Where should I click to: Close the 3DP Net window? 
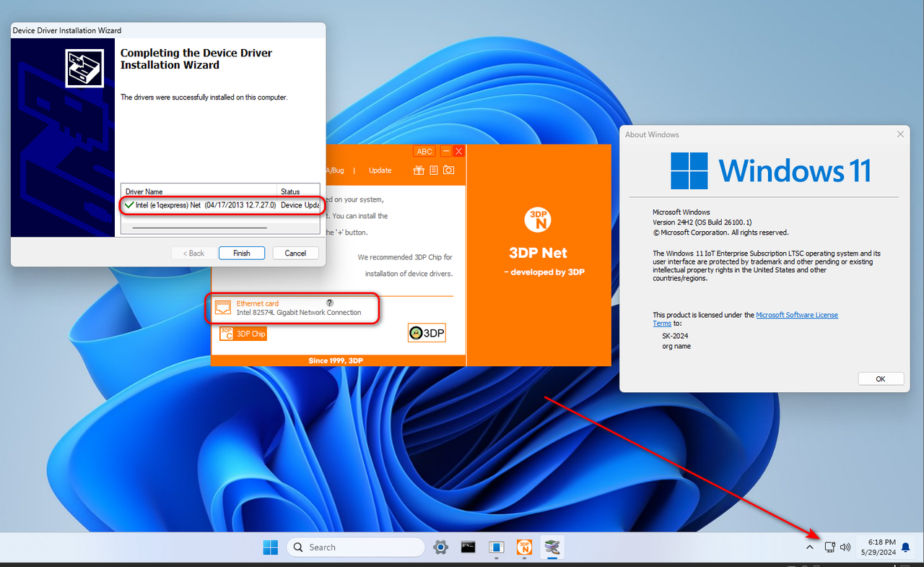(x=458, y=151)
